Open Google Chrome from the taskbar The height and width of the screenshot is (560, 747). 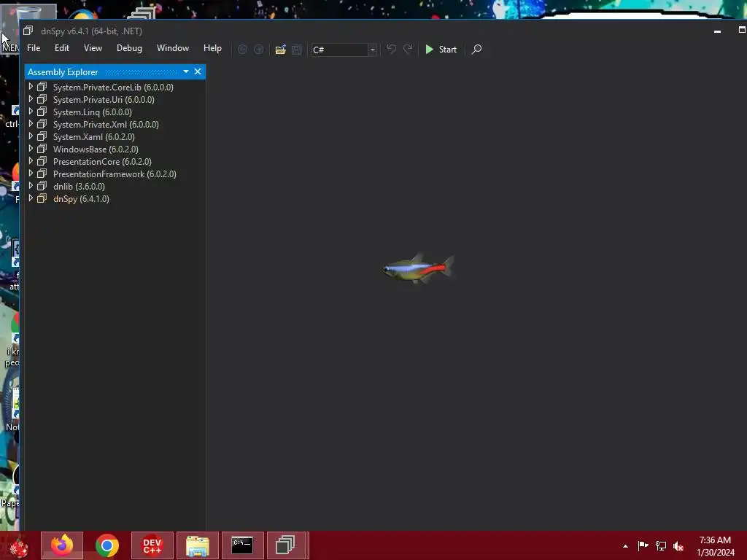tap(107, 545)
